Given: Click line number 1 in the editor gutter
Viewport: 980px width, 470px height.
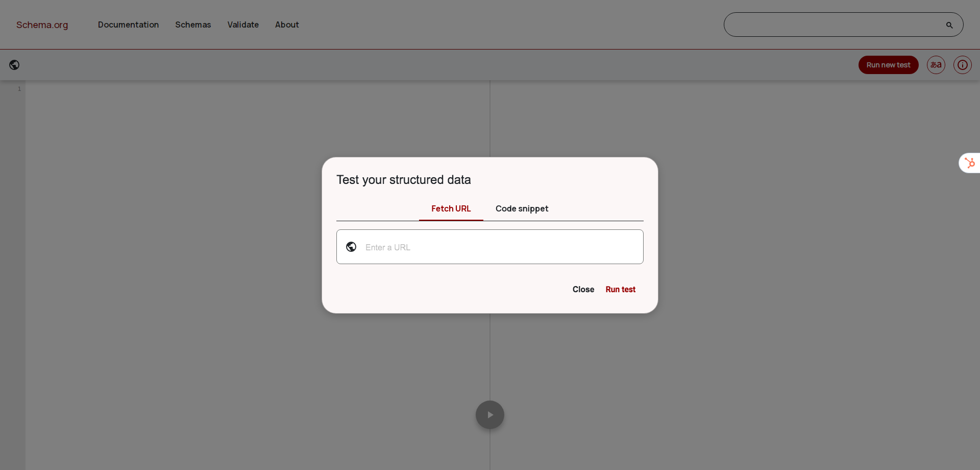Looking at the screenshot, I should coord(19,88).
